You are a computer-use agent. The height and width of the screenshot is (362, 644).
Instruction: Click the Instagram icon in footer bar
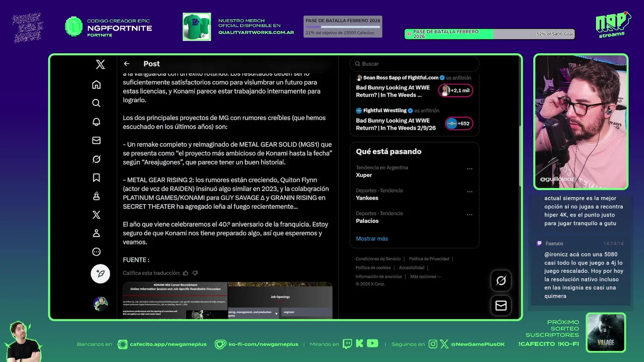click(433, 344)
